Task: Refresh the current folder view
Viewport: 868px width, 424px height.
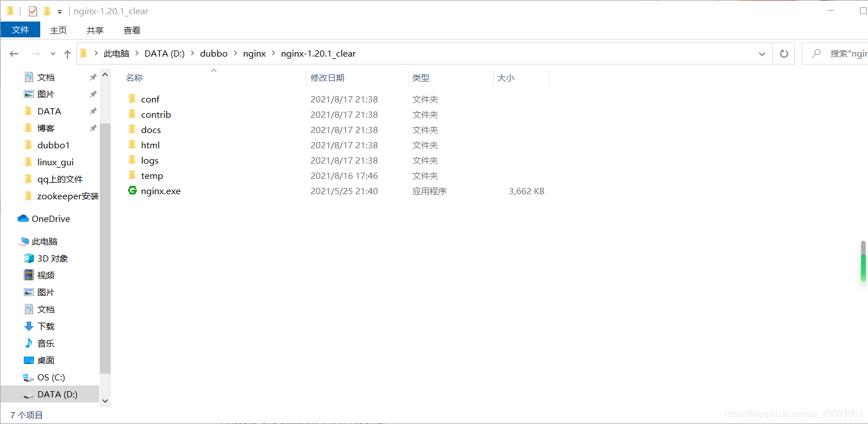Action: (784, 54)
